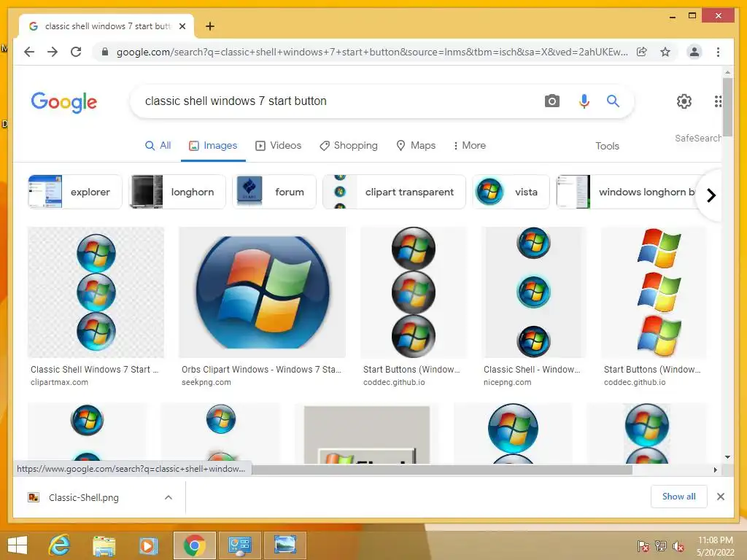Image resolution: width=747 pixels, height=560 pixels.
Task: Switch to the Videos tab
Action: (x=279, y=145)
